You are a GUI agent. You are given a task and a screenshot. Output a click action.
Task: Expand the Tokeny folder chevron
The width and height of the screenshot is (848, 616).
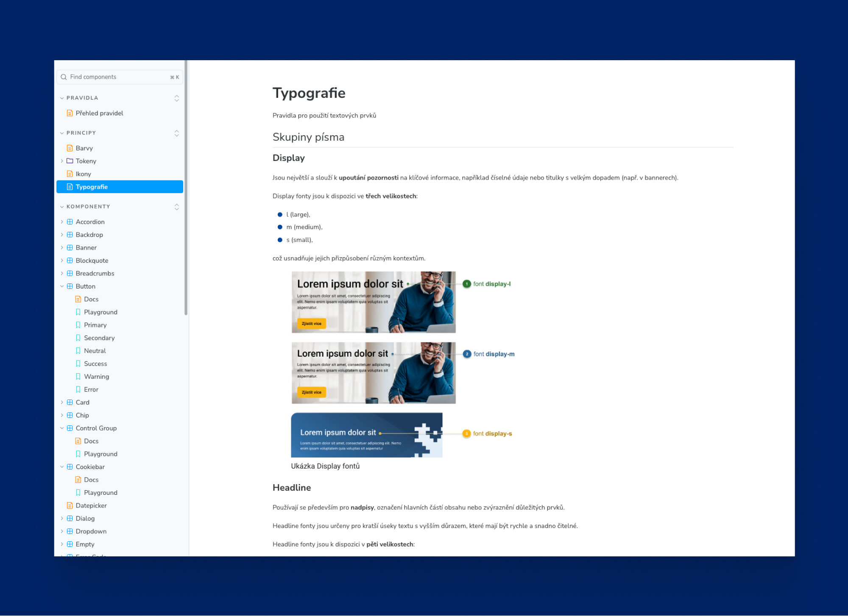[62, 161]
